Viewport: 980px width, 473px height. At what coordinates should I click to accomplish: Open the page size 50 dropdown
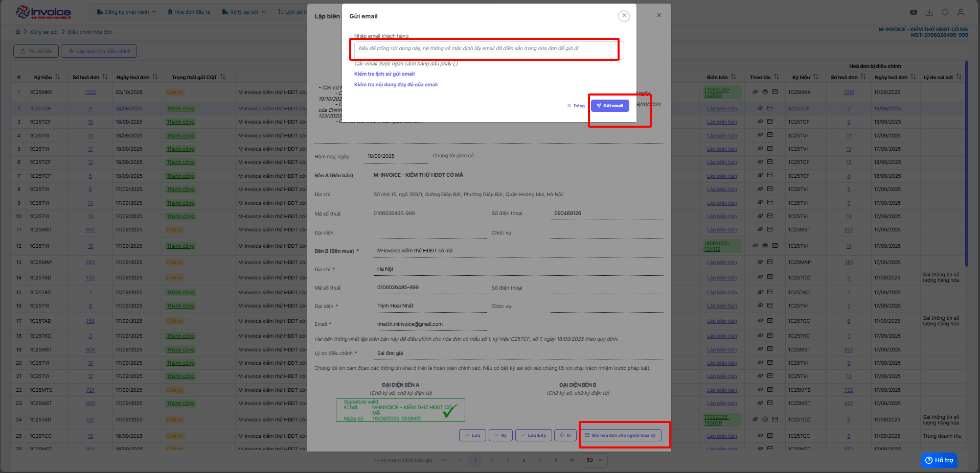(x=595, y=460)
